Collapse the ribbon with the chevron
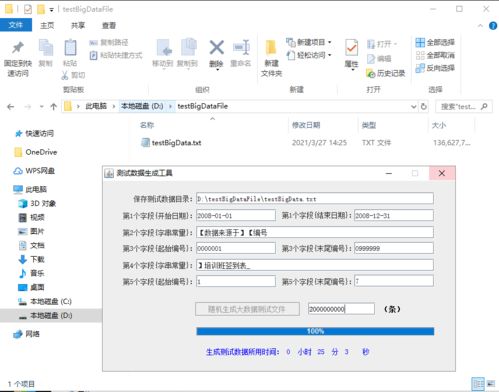This screenshot has width=499, height=392. click(x=480, y=26)
